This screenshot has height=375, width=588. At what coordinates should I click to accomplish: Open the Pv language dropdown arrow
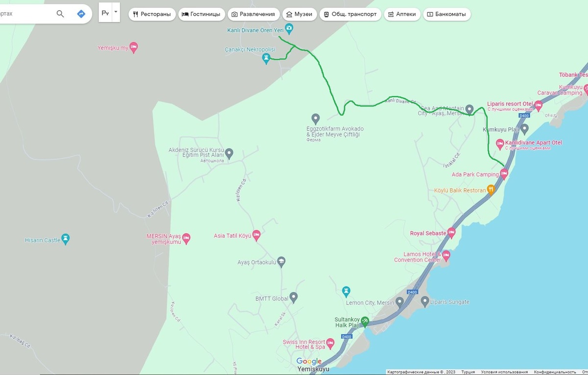coord(116,12)
